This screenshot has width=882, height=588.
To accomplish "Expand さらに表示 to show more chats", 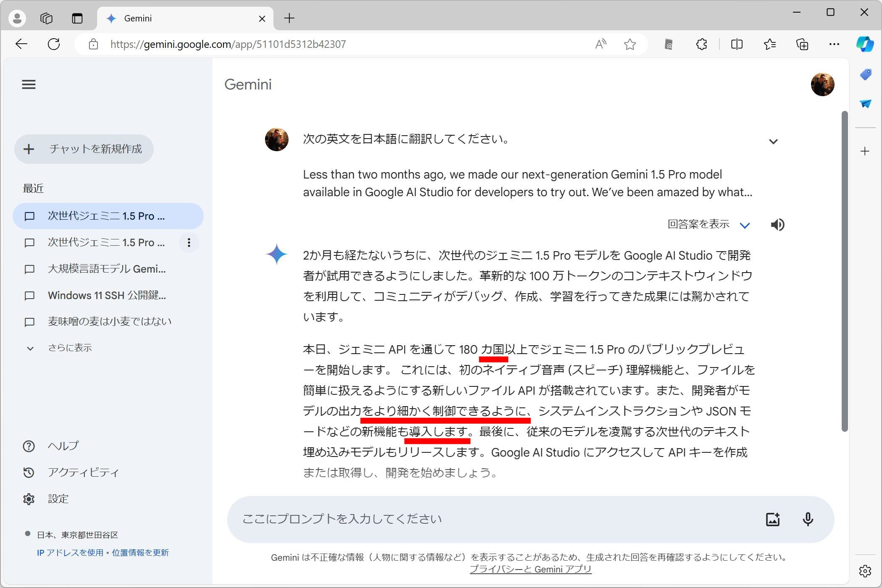I will coord(59,348).
